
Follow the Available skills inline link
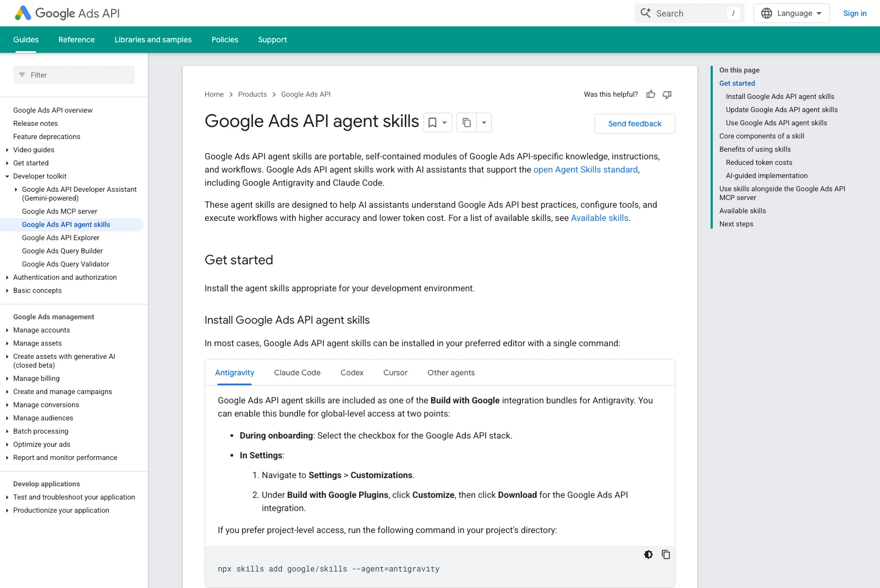pos(599,218)
